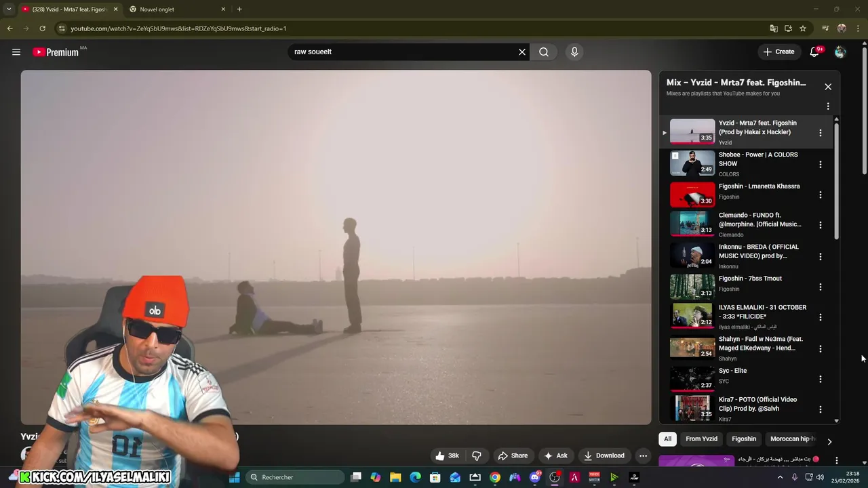Select the Moroccan hip-hop chip
This screenshot has height=488, width=868.
pos(792,439)
